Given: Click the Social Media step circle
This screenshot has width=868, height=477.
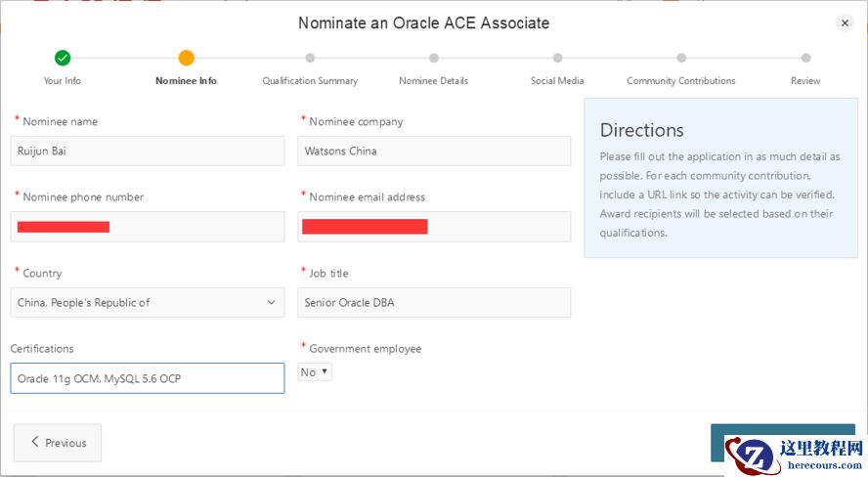Looking at the screenshot, I should point(557,58).
